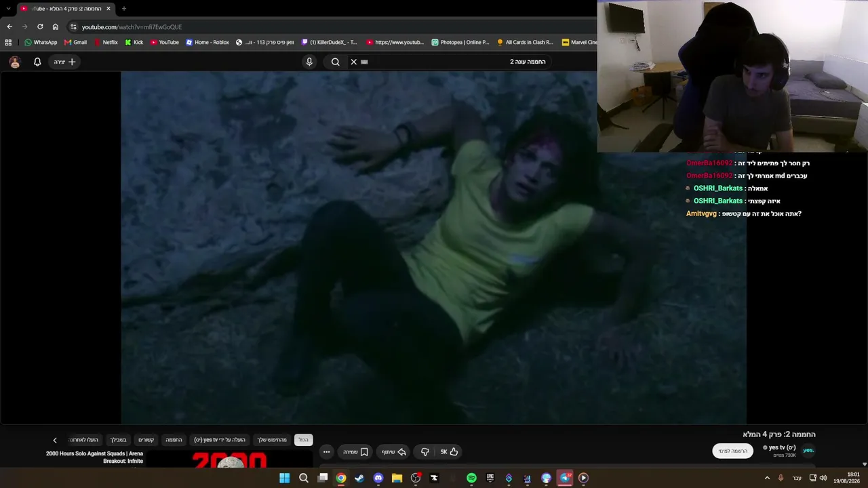Open more actions three-dot menu
Screen dimensions: 868x488
pos(326,451)
